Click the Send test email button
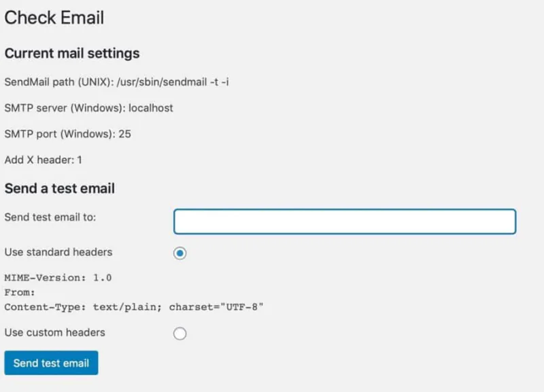This screenshot has width=544, height=392. [x=50, y=363]
